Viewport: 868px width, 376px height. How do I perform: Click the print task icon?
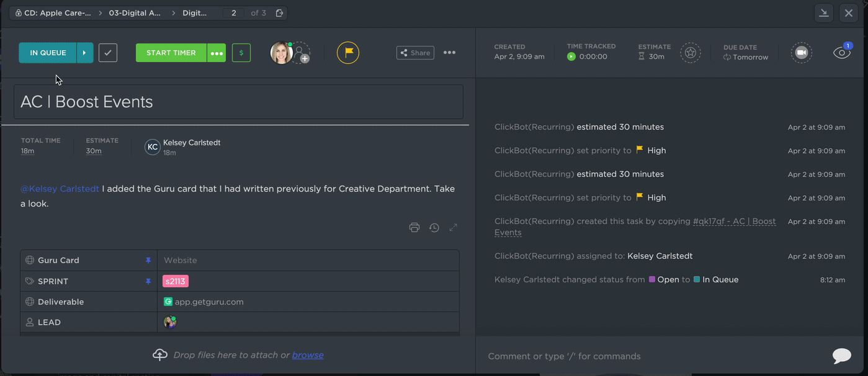tap(414, 228)
